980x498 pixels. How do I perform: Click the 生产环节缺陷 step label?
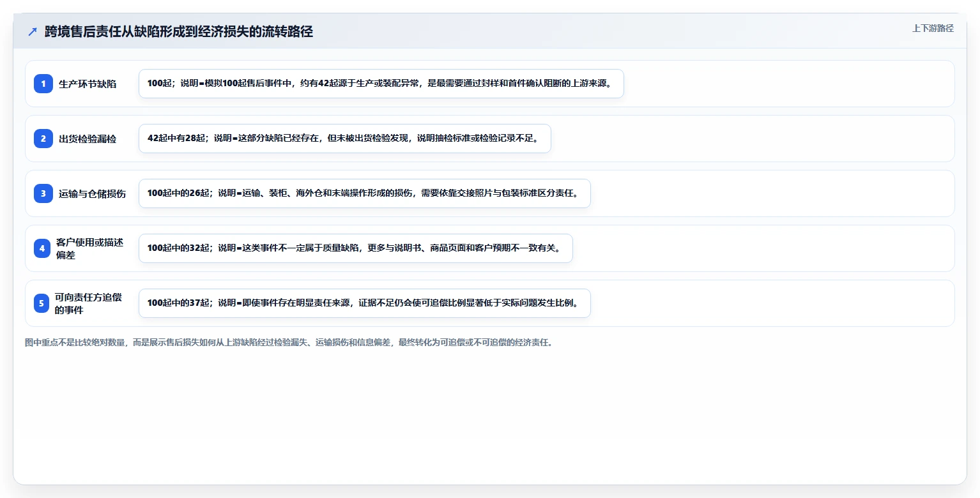[x=88, y=84]
